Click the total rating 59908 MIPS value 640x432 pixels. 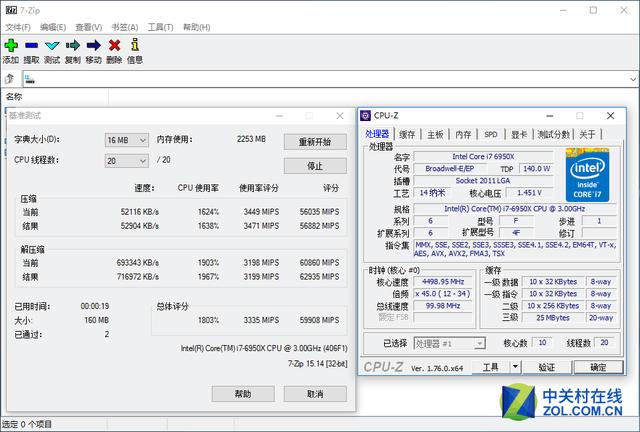click(x=319, y=320)
